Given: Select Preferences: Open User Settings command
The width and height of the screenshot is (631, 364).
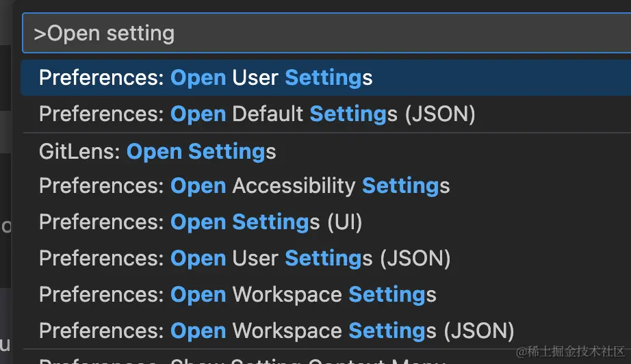Looking at the screenshot, I should tap(205, 77).
